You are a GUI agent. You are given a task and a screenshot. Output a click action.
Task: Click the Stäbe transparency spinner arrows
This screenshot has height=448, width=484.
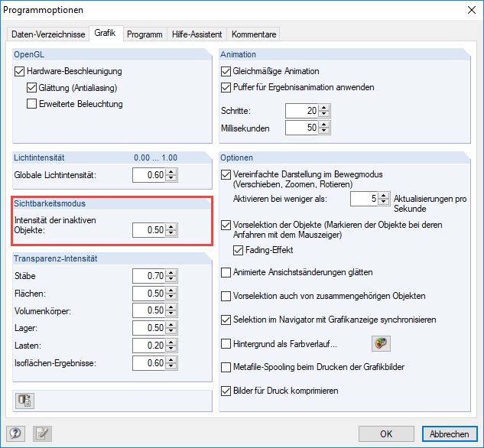click(171, 276)
